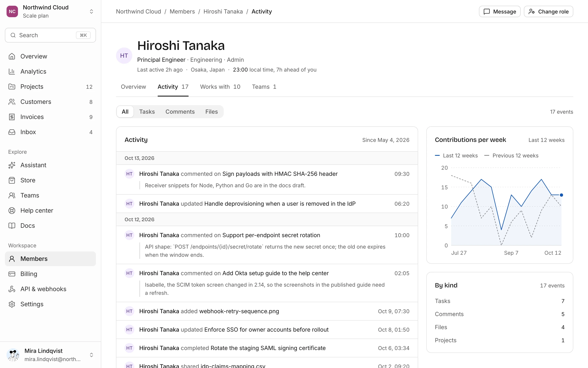Filter activity by Files
The height and width of the screenshot is (368, 588).
[x=211, y=112]
